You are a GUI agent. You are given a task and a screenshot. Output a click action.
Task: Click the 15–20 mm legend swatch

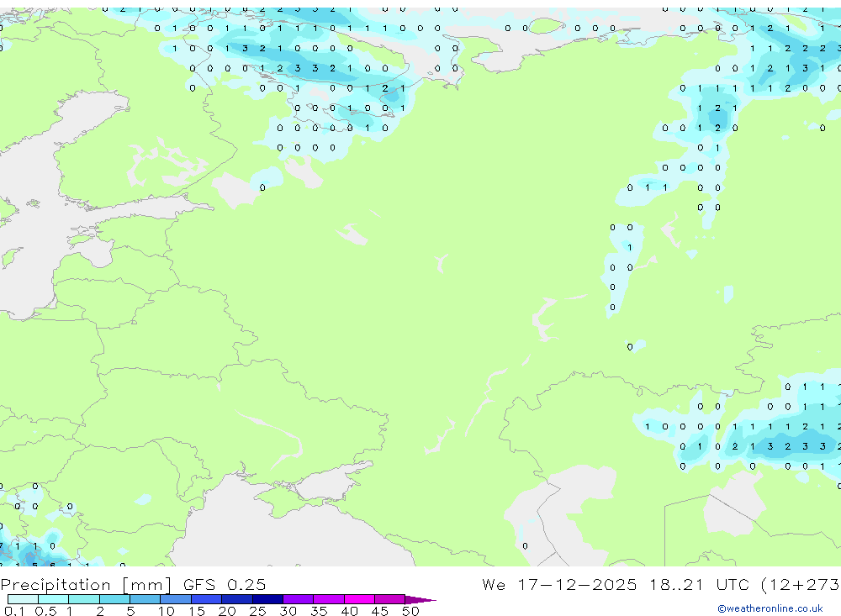[x=207, y=599]
